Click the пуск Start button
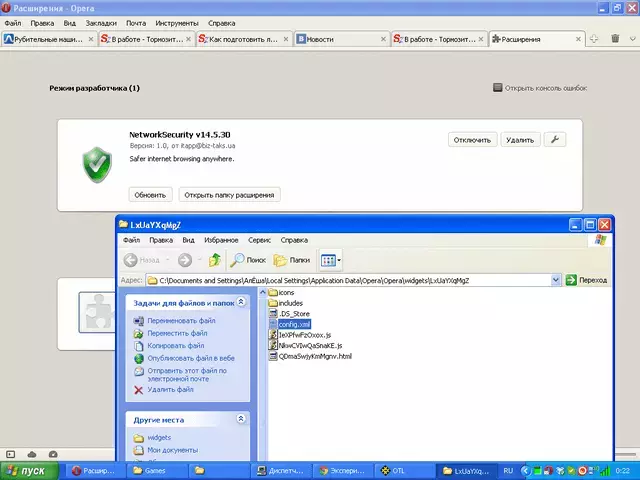The width and height of the screenshot is (640, 480). pos(29,471)
